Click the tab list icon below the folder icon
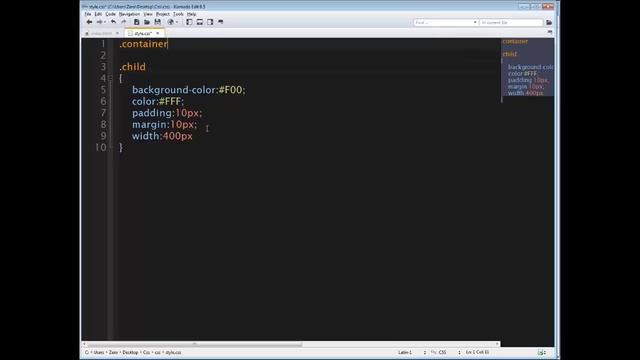Image resolution: width=640 pixels, height=360 pixels. 550,32
